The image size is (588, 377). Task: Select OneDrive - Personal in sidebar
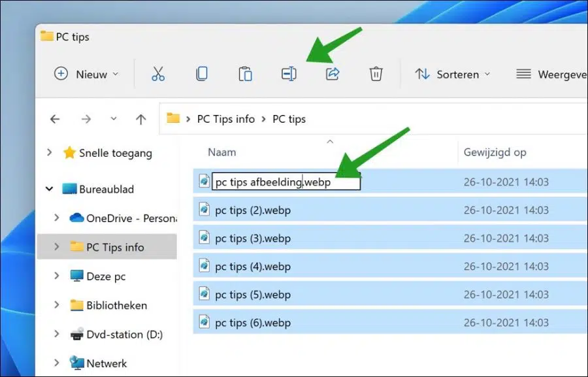click(x=131, y=218)
